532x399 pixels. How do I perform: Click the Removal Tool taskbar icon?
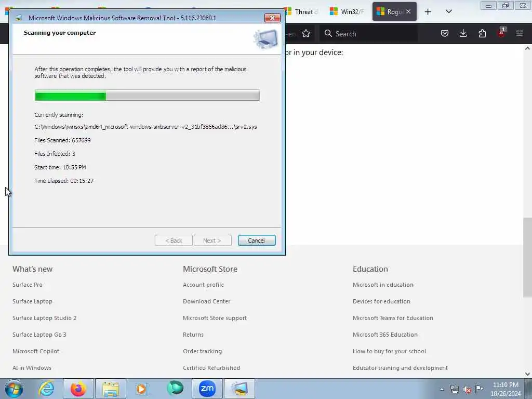click(240, 389)
